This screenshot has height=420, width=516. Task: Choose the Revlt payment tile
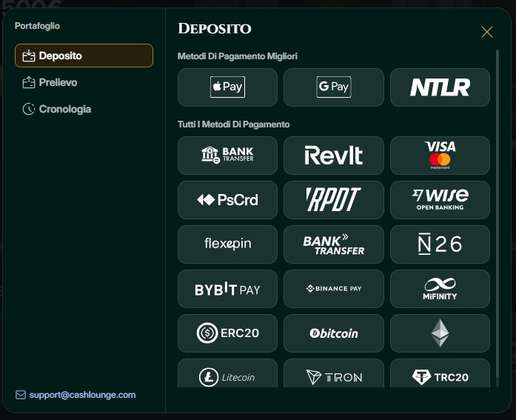point(334,156)
